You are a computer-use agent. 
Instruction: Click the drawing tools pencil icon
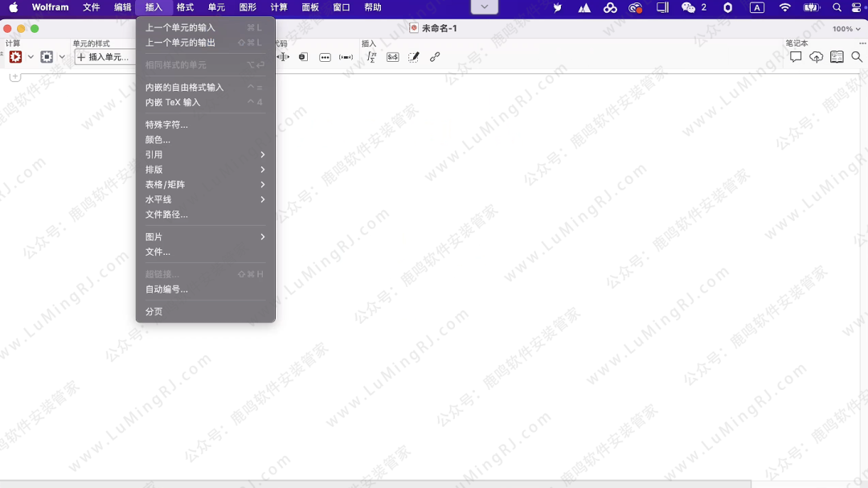click(x=414, y=57)
